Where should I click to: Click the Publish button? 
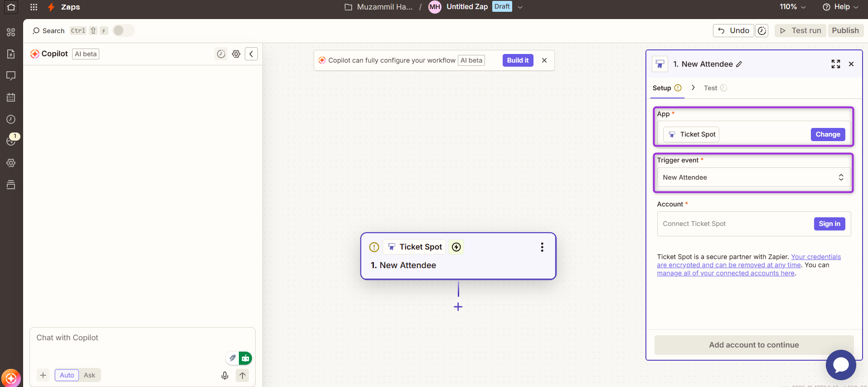(x=845, y=30)
